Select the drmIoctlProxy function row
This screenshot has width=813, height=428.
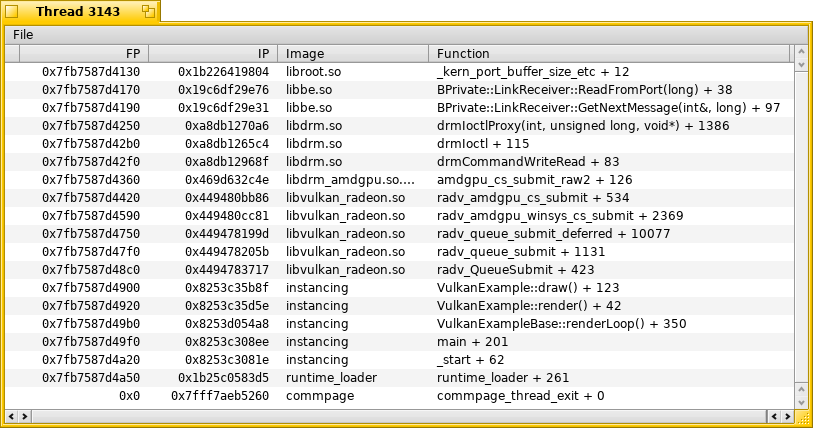399,126
